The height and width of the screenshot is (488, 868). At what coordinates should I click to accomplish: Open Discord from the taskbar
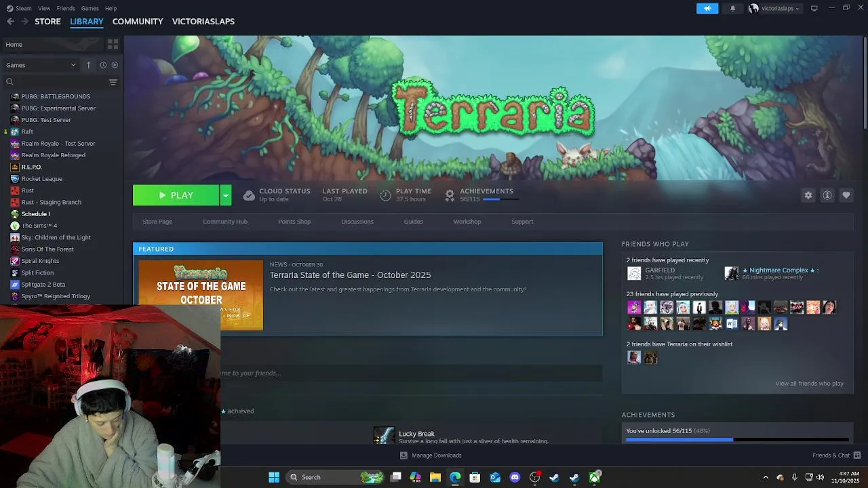515,477
